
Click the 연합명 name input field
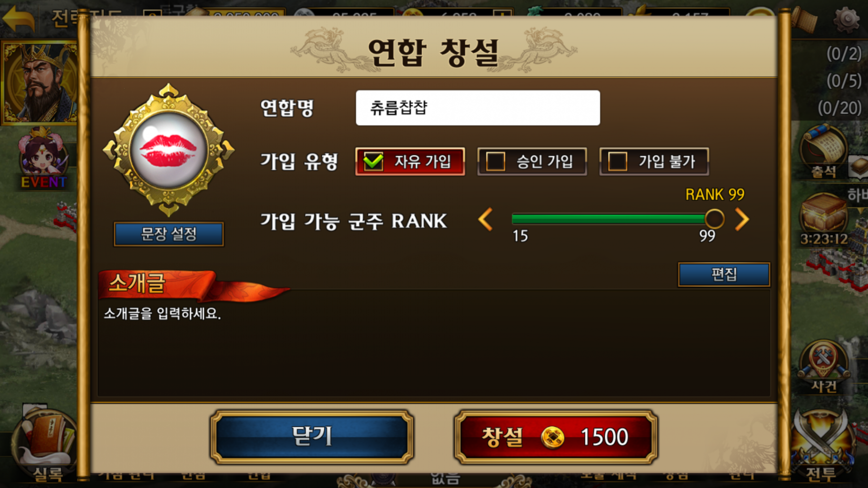478,108
